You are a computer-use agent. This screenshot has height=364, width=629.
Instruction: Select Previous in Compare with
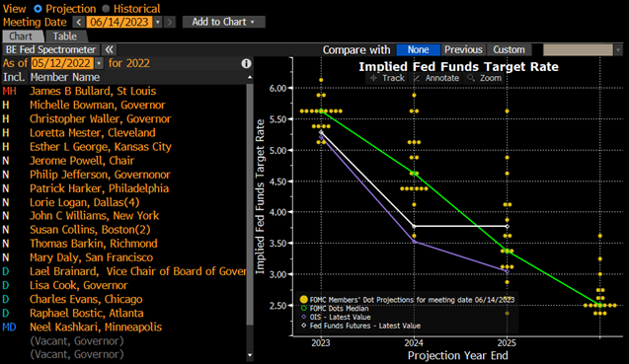(x=463, y=49)
